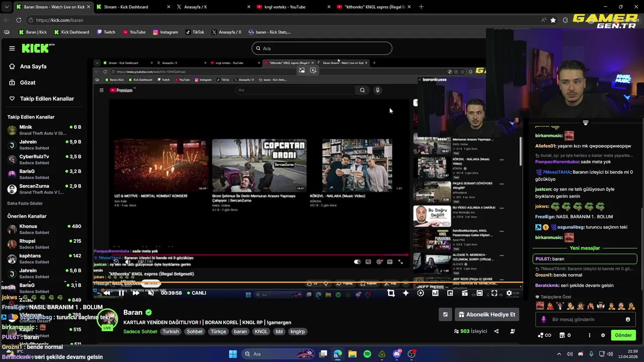Screen dimensions: 644x362
Task: Click the Kick search box 'Ara'
Action: (x=322, y=48)
